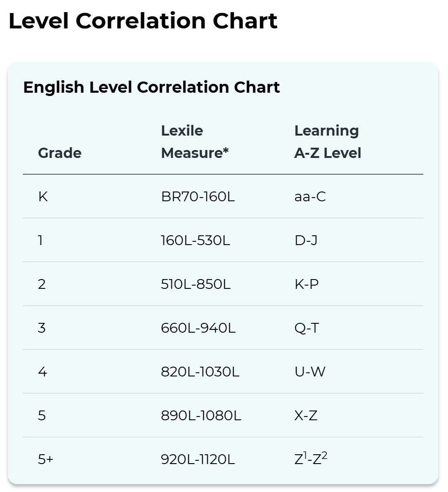Image resolution: width=448 pixels, height=492 pixels.
Task: Select the U-W level cell
Action: (310, 371)
